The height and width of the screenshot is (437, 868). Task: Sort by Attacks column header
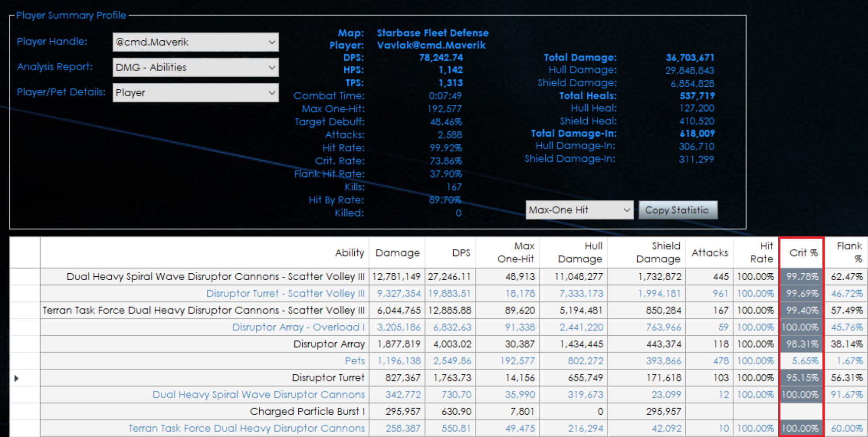coord(709,253)
